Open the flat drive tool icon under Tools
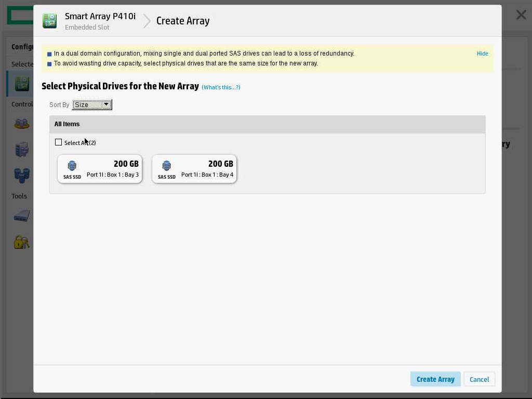532x399 pixels. (22, 216)
